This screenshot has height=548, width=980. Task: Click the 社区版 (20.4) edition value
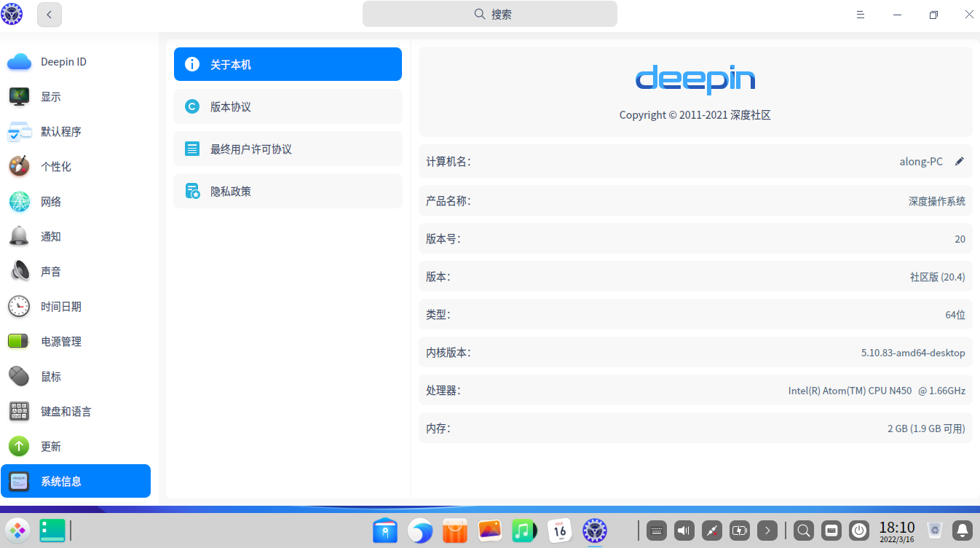point(938,277)
